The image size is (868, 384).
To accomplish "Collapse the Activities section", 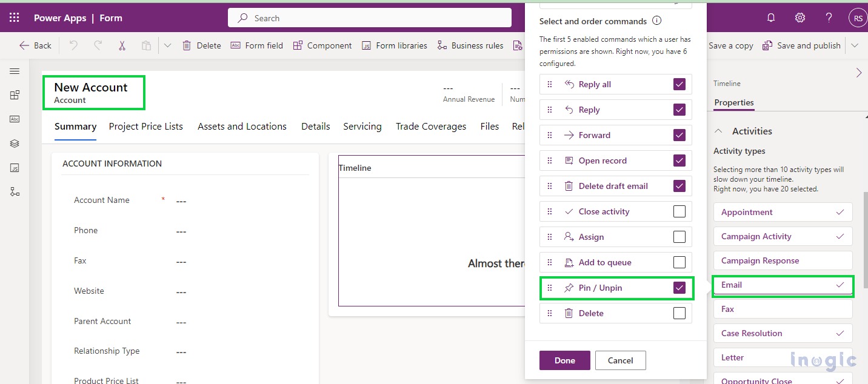I will pyautogui.click(x=719, y=131).
